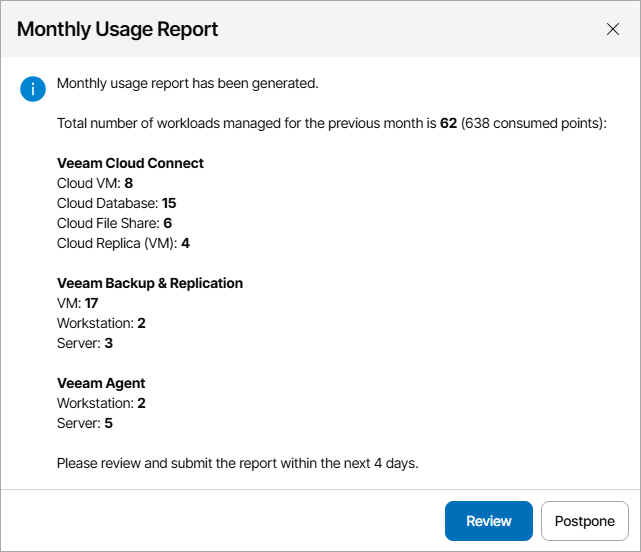Select the Veeam Agent heading
Image resolution: width=641 pixels, height=552 pixels.
pyautogui.click(x=101, y=383)
